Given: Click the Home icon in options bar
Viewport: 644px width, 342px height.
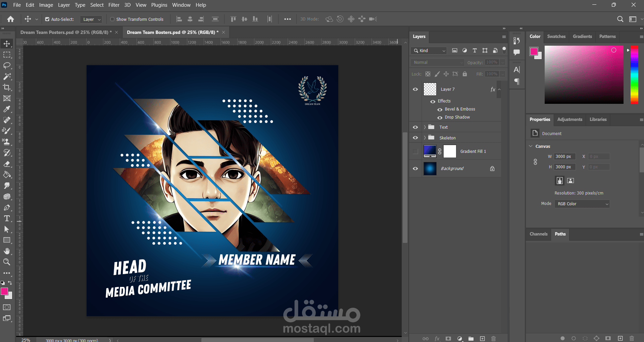Looking at the screenshot, I should tap(11, 19).
